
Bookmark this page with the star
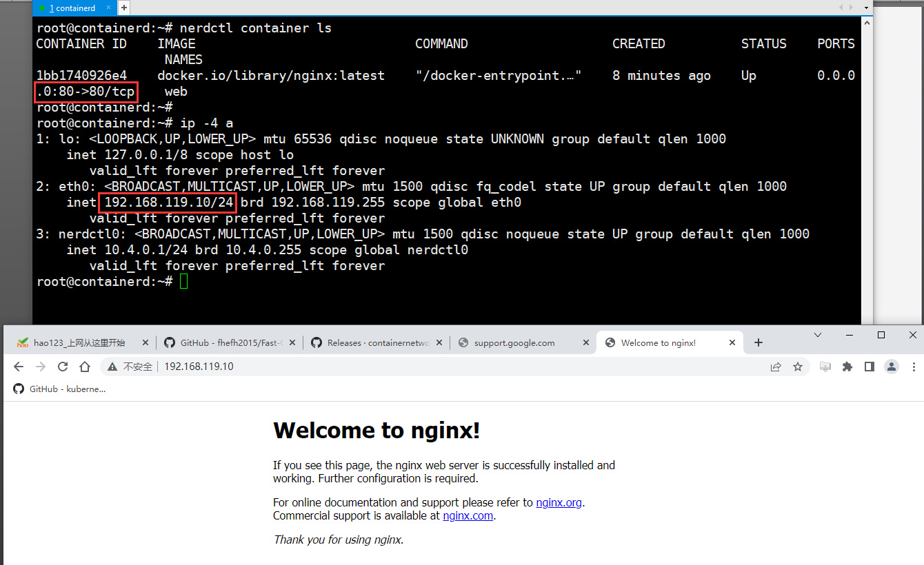pos(798,367)
